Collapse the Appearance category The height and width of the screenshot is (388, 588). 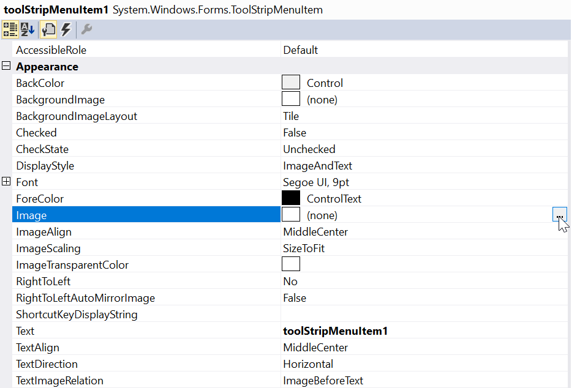tap(7, 66)
